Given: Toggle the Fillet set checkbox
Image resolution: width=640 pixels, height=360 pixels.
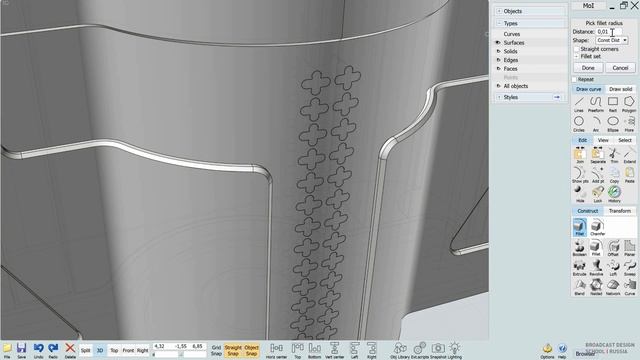Looking at the screenshot, I should (x=577, y=56).
